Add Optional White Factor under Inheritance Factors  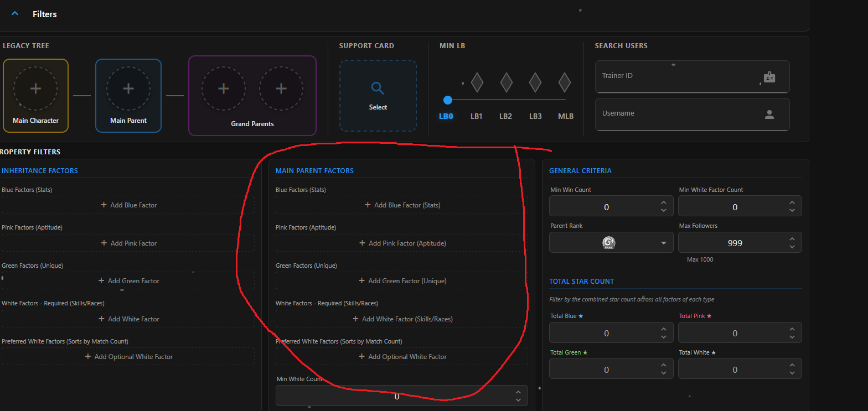(128, 357)
